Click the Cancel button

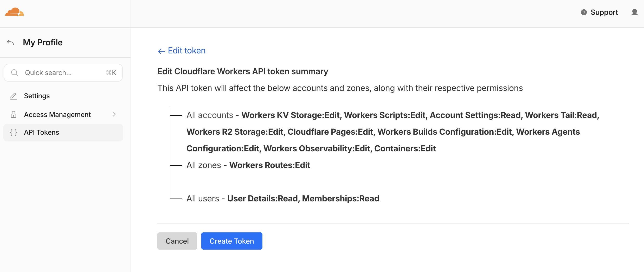tap(177, 241)
